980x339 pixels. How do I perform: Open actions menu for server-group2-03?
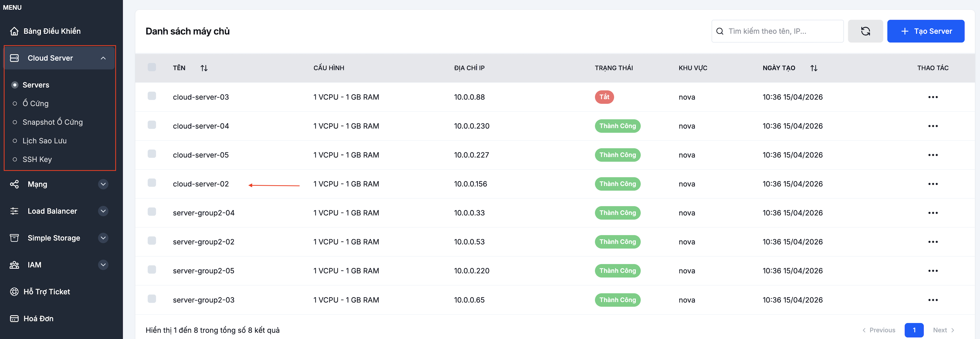[933, 300]
